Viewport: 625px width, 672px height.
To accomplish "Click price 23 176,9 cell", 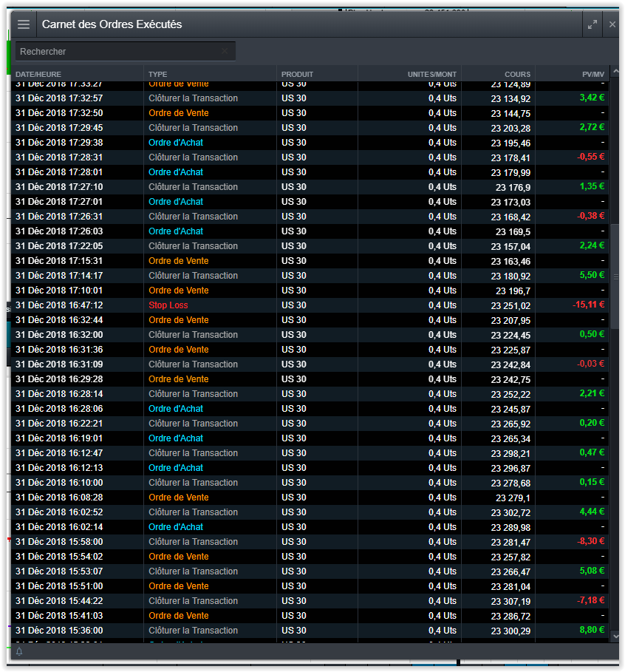I will pyautogui.click(x=513, y=187).
